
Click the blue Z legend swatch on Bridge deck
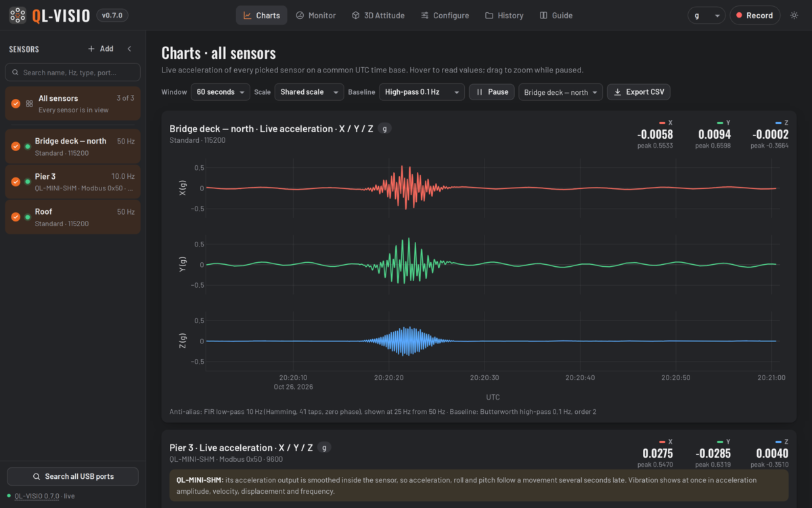click(x=779, y=123)
